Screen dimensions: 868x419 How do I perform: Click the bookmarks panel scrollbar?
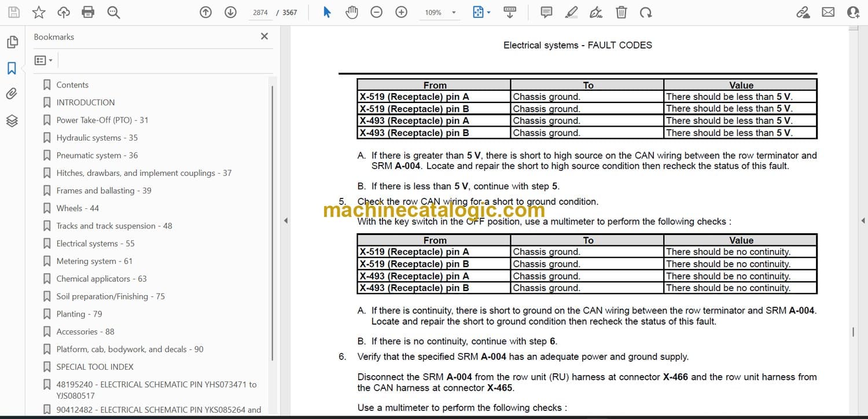point(273,222)
